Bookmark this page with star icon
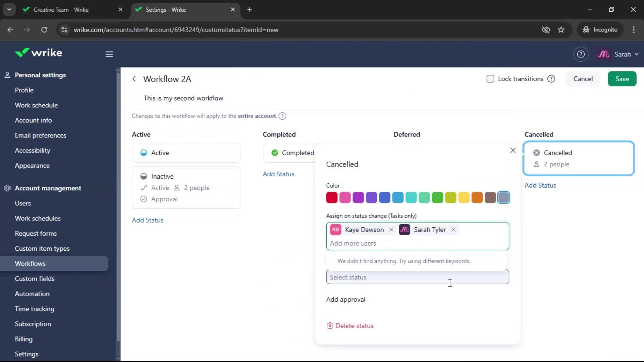The image size is (644, 362). (561, 30)
